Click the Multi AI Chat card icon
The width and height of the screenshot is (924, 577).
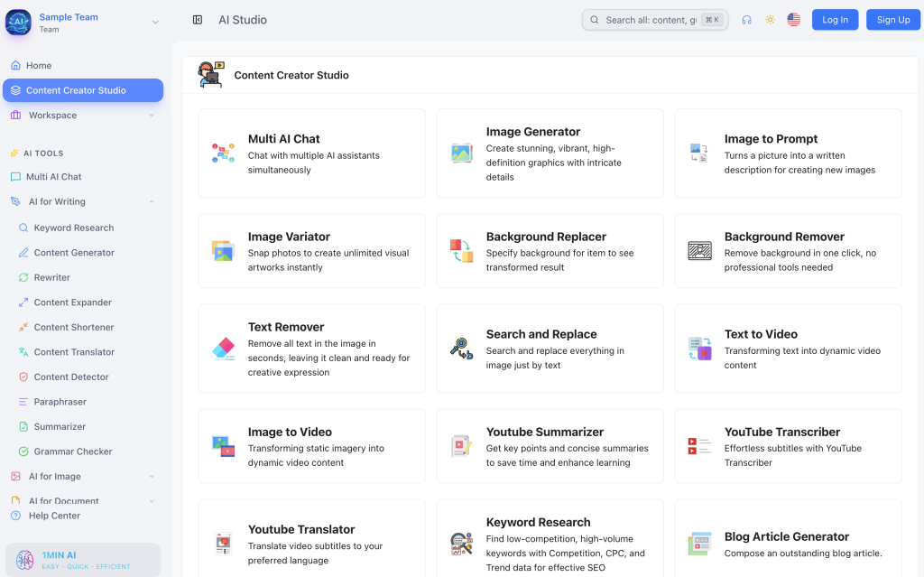(224, 153)
